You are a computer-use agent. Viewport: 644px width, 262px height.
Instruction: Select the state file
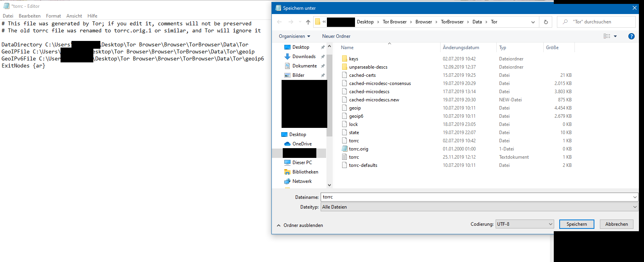(354, 133)
